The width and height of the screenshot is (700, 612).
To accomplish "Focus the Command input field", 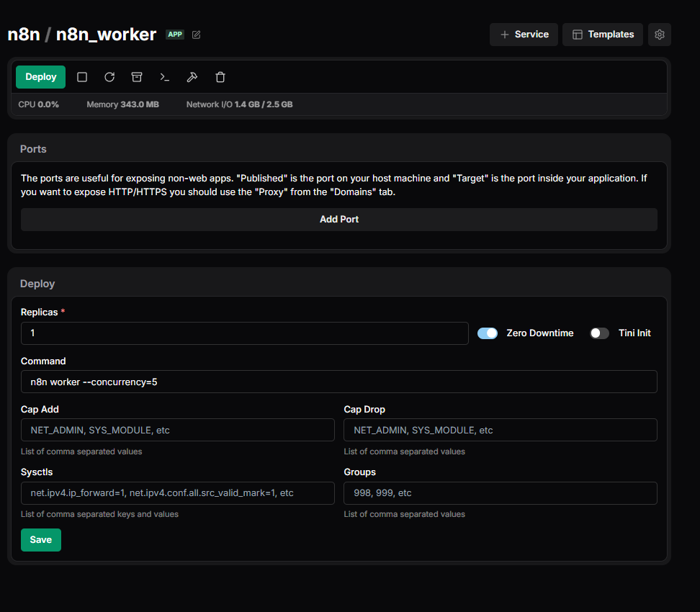I will pyautogui.click(x=338, y=382).
